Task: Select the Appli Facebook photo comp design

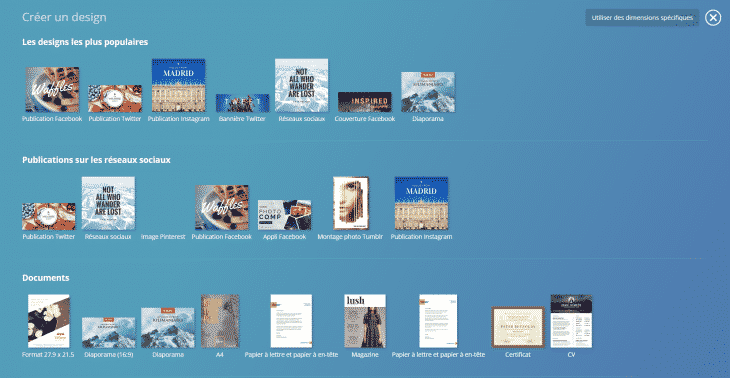Action: pyautogui.click(x=284, y=215)
